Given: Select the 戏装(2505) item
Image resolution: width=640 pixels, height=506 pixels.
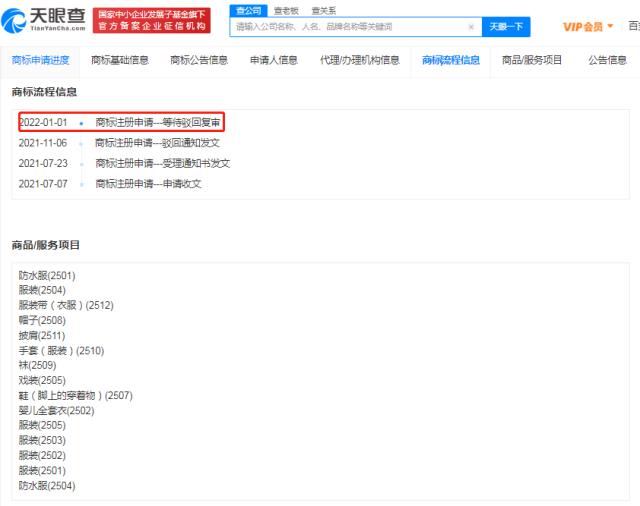Looking at the screenshot, I should [x=42, y=380].
